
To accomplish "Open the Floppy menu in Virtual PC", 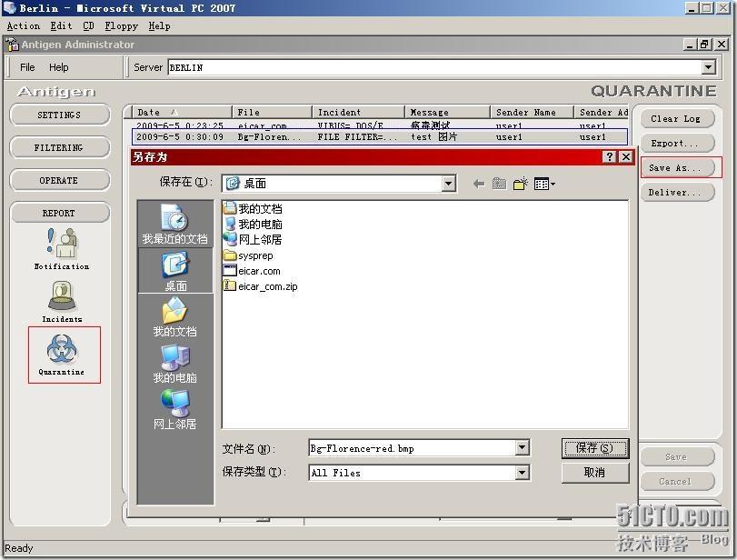I will 121,26.
